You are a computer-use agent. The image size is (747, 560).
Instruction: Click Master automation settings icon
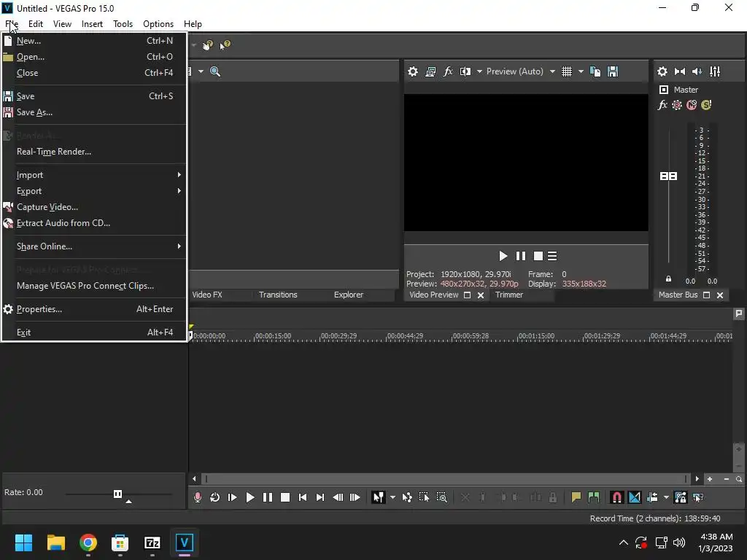click(x=676, y=105)
